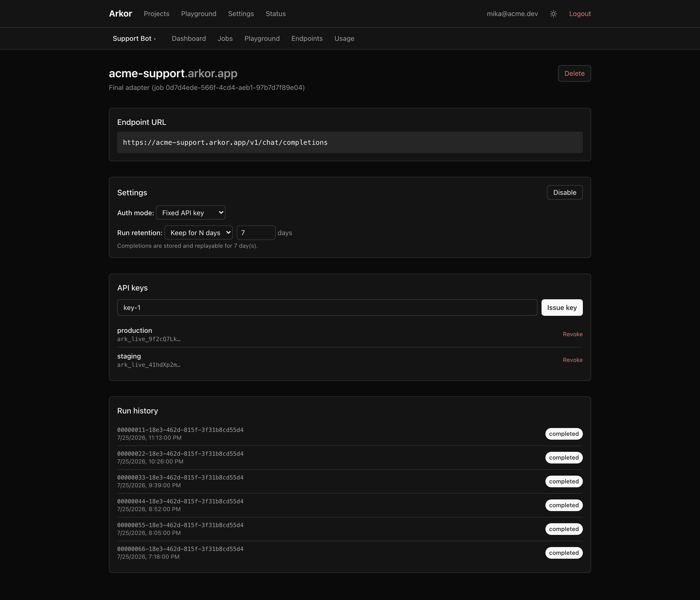Open run 00000055-18e3-462d-815f-3f31b8cd55d4

(x=350, y=529)
